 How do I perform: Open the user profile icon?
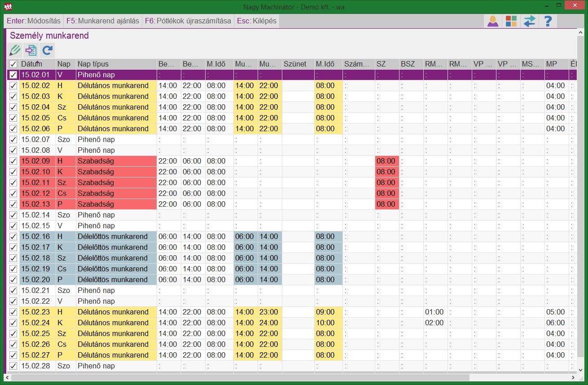(x=493, y=21)
